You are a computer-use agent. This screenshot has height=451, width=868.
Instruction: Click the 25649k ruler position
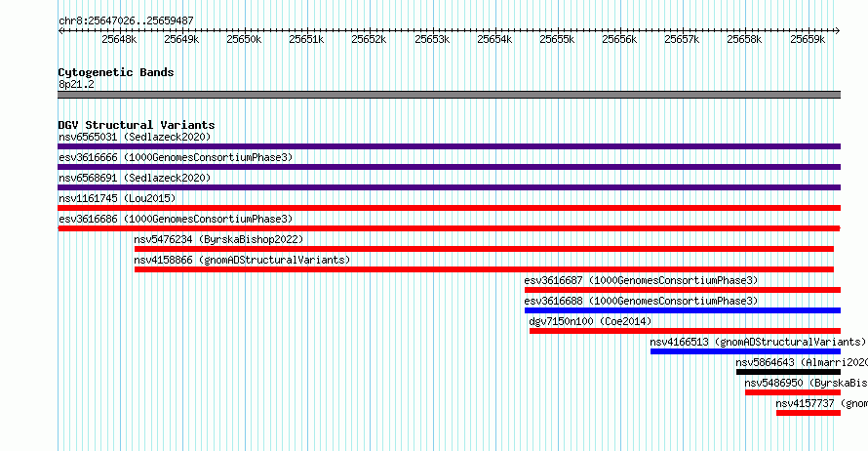(181, 39)
